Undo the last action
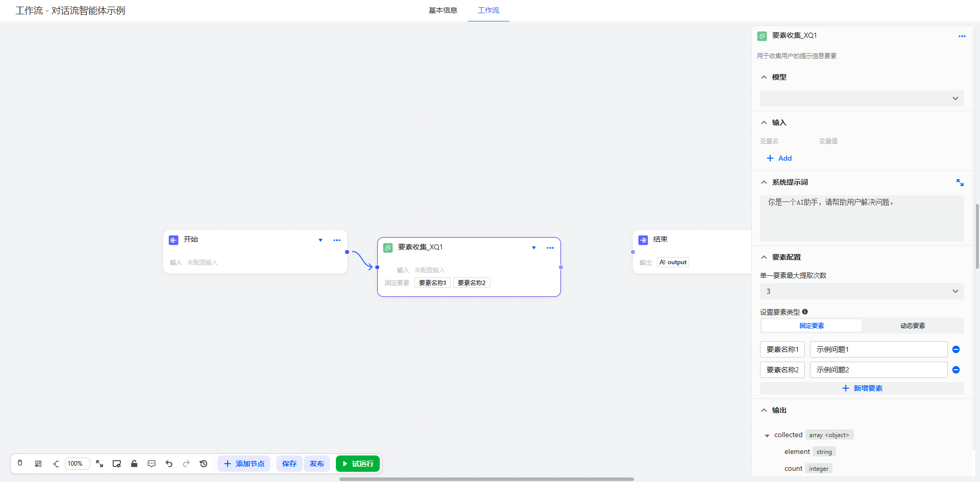Image resolution: width=980 pixels, height=482 pixels. [x=169, y=464]
